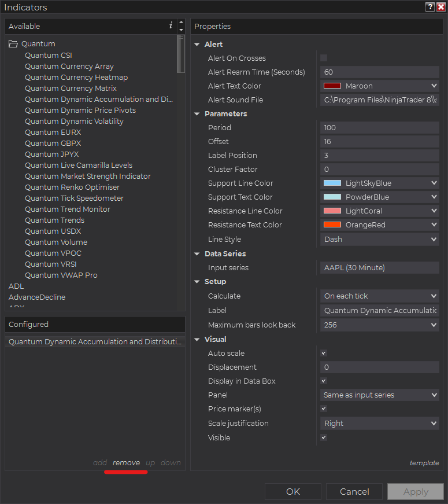The width and height of the screenshot is (448, 504).
Task: Select Quantum Trend Monitor
Action: (x=68, y=209)
